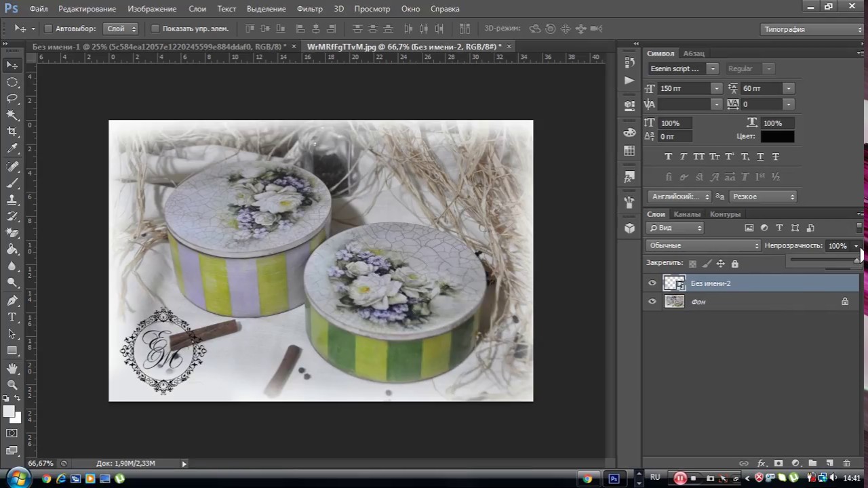Enable the Автовыбор checkbox
The width and height of the screenshot is (868, 488).
48,28
